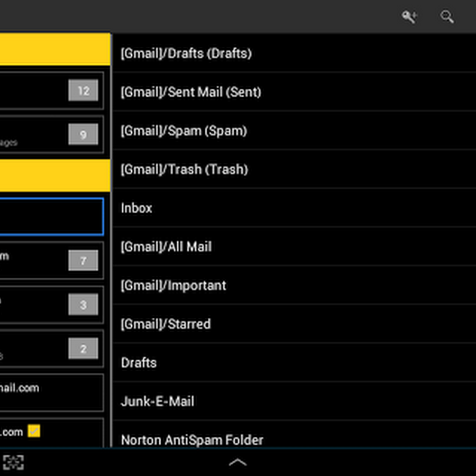Screen dimensions: 476x476
Task: Tap the unread count badge 3
Action: (84, 305)
